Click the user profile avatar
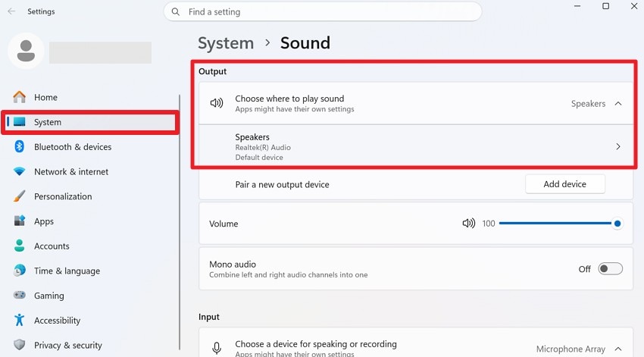Viewport: 644px width, 357px height. point(26,51)
